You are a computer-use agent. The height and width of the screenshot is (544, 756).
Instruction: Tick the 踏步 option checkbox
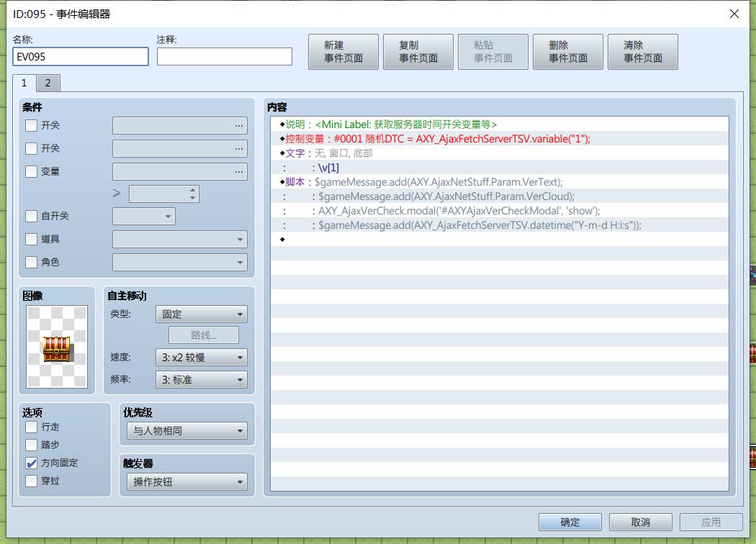[32, 445]
